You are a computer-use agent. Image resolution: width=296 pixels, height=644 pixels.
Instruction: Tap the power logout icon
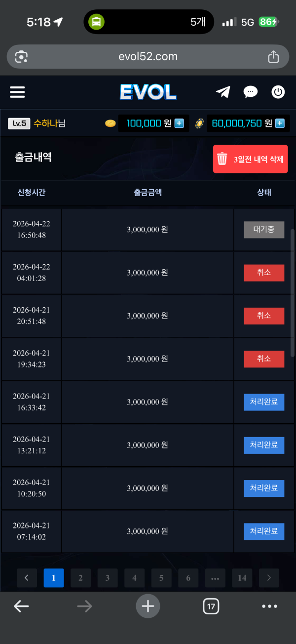click(278, 92)
